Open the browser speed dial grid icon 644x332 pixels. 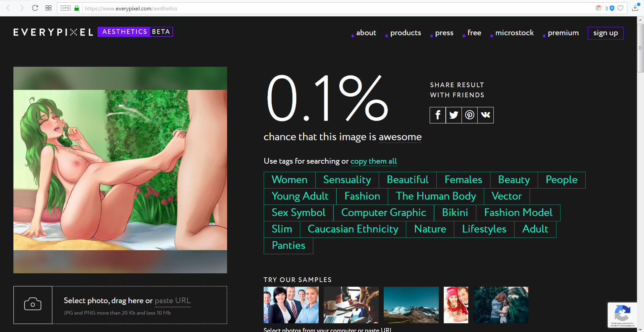click(x=48, y=8)
